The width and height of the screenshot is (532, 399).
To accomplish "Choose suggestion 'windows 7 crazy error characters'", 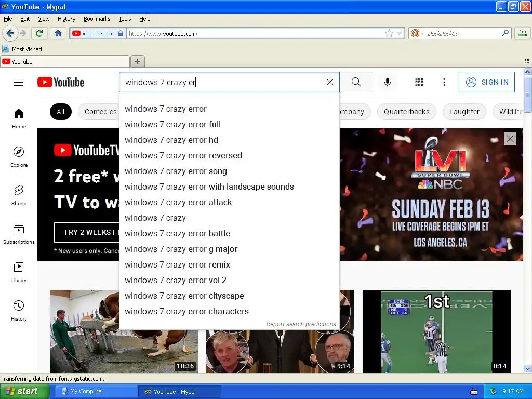I will click(x=229, y=312).
